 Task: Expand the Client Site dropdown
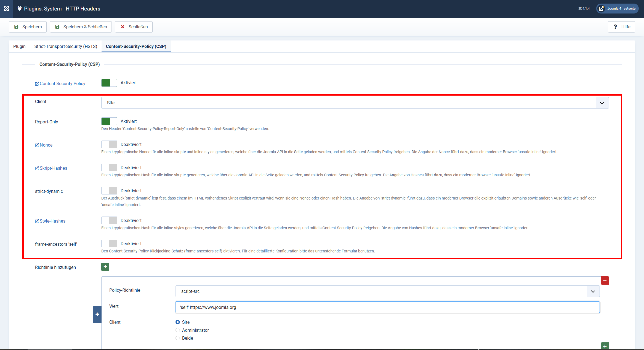355,103
